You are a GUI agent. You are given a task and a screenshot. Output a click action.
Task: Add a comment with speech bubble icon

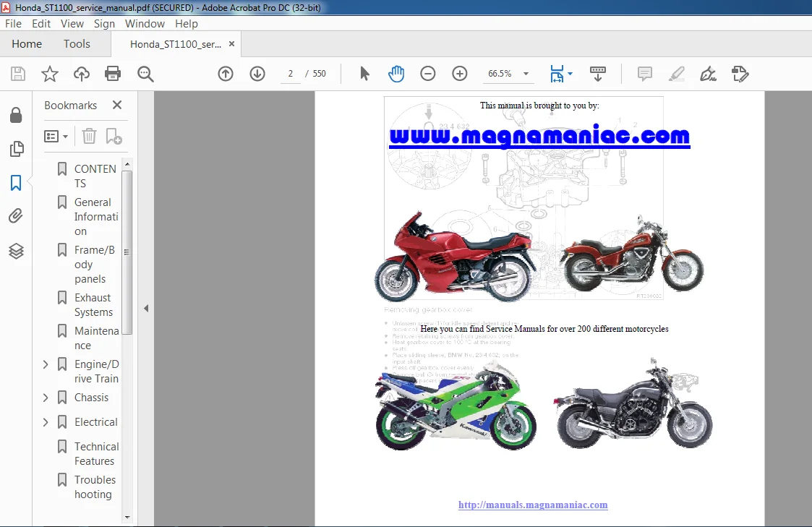coord(645,74)
